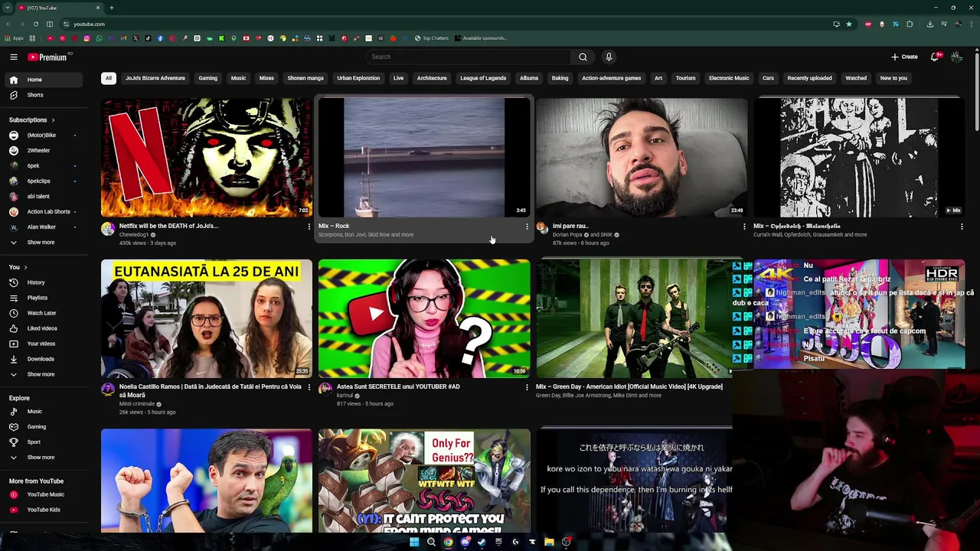Open Sport under Explore

pyautogui.click(x=43, y=442)
